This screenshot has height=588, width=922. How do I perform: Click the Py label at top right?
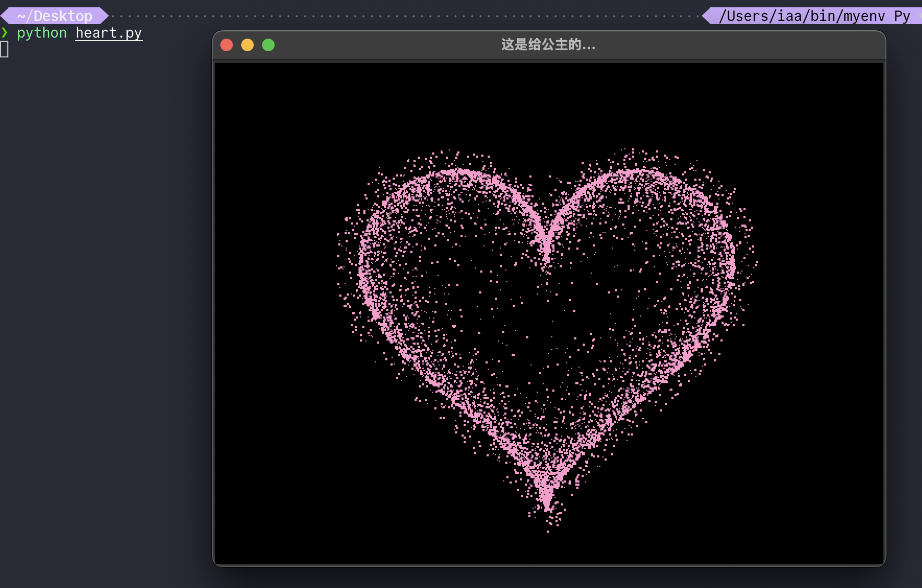902,16
